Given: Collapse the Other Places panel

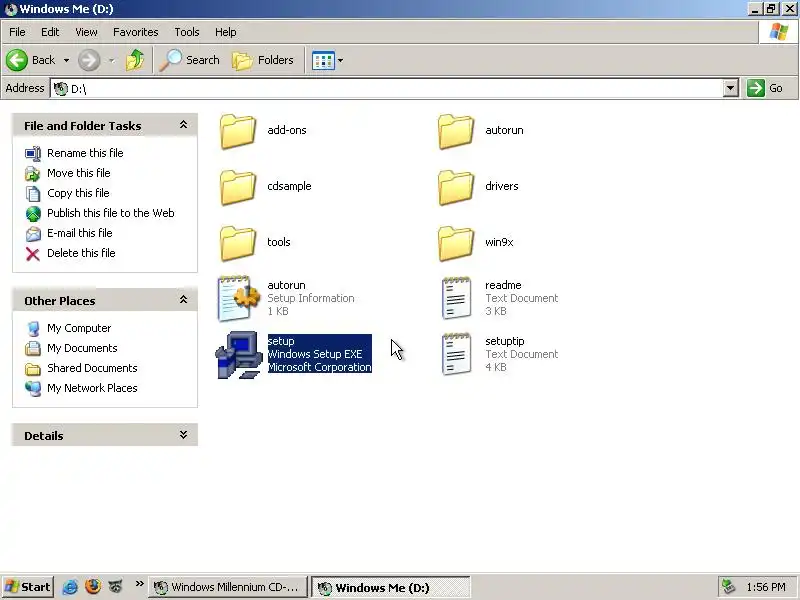Looking at the screenshot, I should pos(183,299).
